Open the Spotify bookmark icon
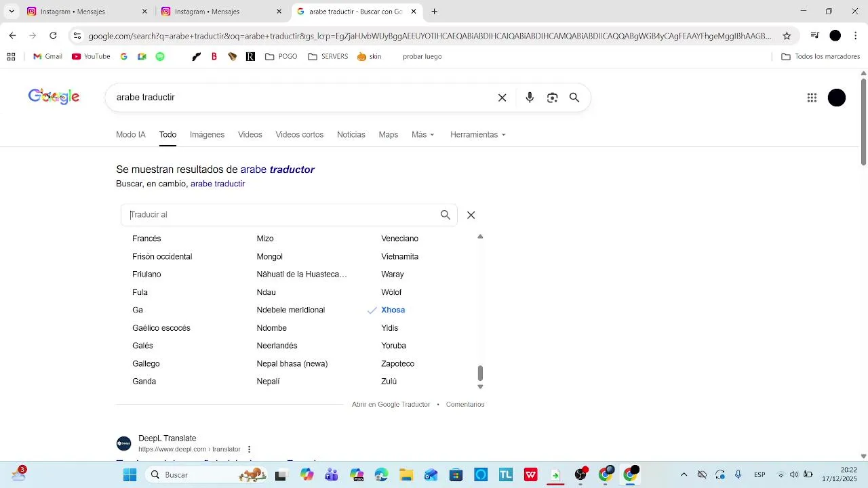 (x=160, y=56)
